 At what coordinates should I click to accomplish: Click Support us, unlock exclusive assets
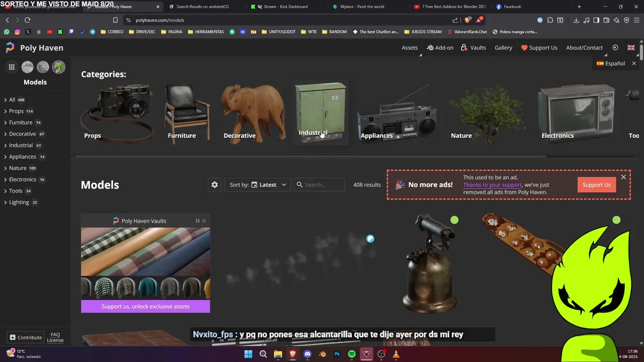[x=145, y=306]
